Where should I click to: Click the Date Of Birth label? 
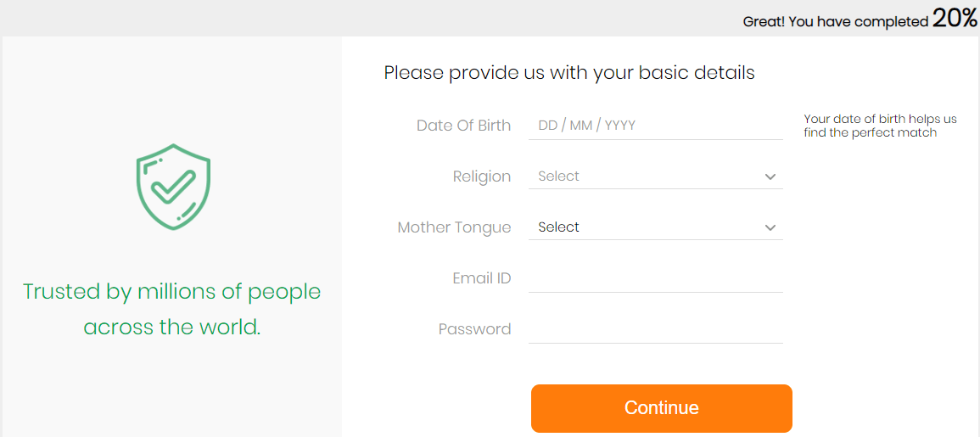coord(464,126)
